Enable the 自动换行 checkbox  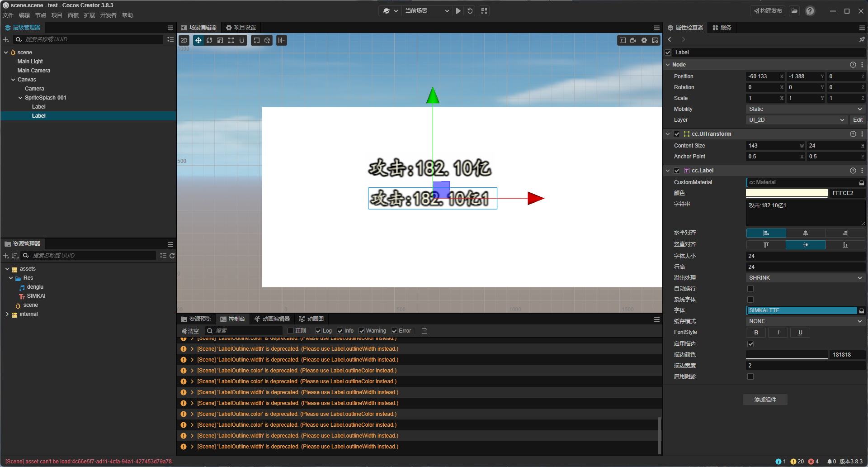(750, 289)
